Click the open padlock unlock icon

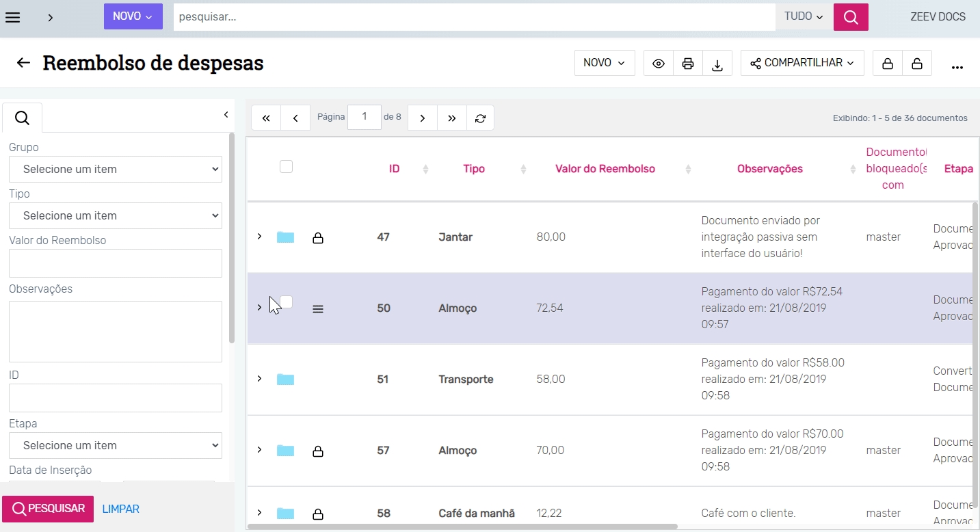pyautogui.click(x=916, y=64)
